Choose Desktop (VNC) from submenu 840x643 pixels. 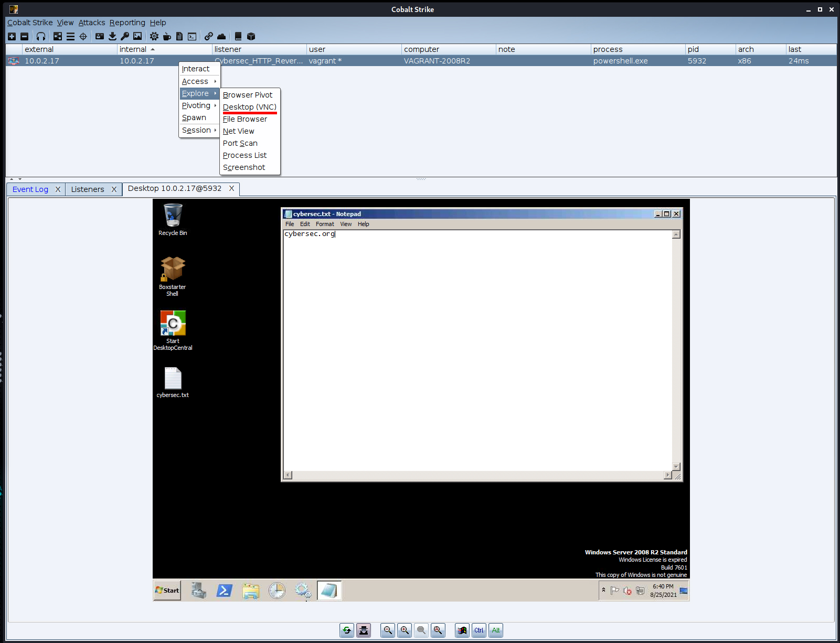[250, 107]
